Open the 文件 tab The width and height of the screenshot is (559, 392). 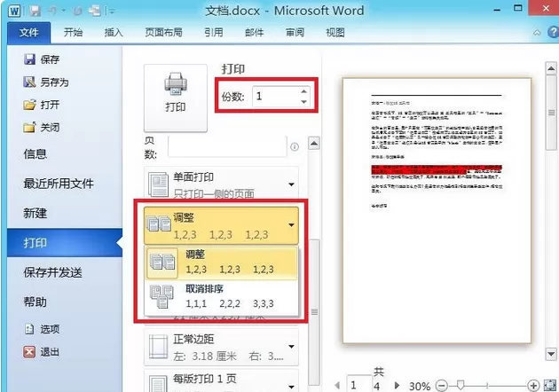pos(29,33)
